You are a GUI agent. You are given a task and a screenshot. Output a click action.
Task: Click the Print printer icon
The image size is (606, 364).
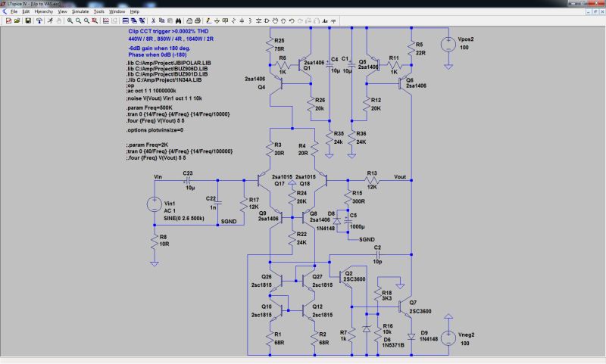pyautogui.click(x=198, y=21)
